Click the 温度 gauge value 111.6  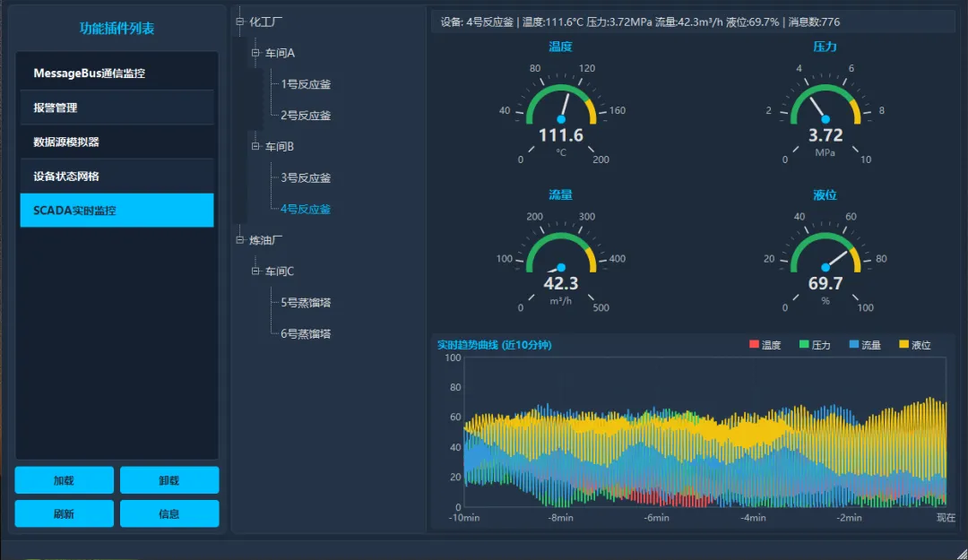click(x=560, y=134)
